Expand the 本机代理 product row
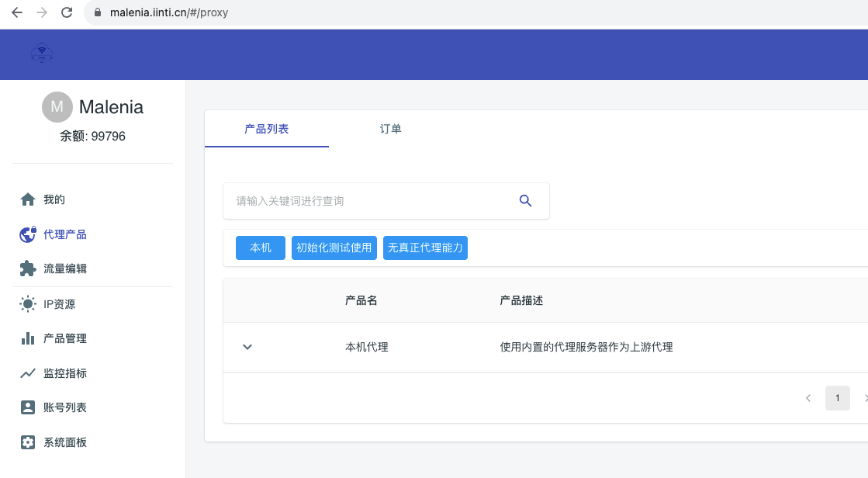Viewport: 868px width, 478px height. 247,347
